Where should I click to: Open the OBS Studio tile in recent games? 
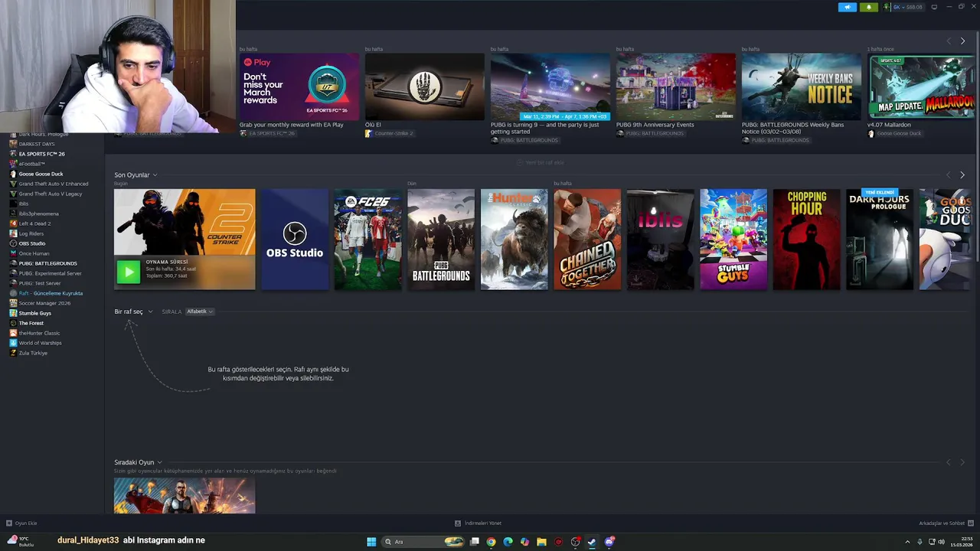click(295, 240)
